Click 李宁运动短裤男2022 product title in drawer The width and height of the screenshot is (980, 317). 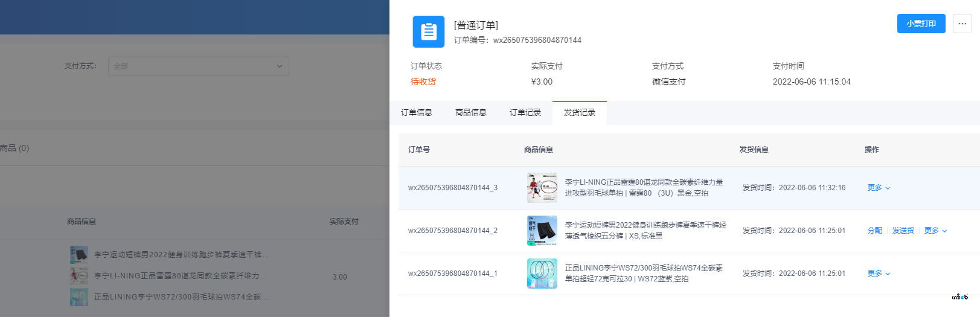(x=645, y=231)
